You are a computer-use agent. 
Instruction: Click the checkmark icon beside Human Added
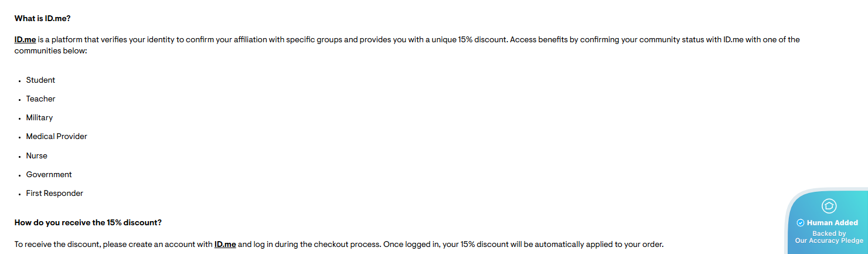point(801,223)
